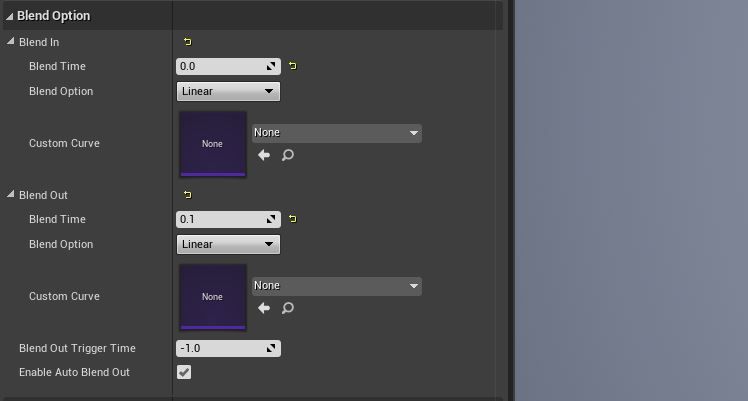Image resolution: width=748 pixels, height=401 pixels.
Task: Collapse the Blend Option category header
Action: click(10, 16)
